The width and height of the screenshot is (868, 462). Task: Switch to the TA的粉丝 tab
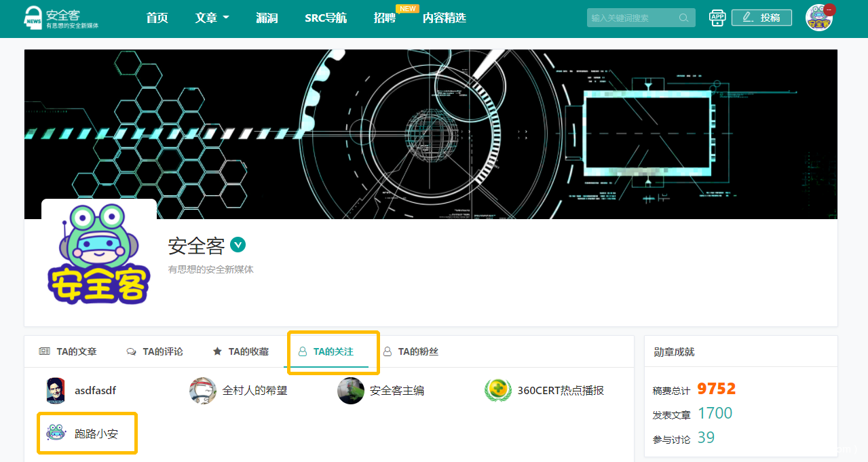point(411,351)
